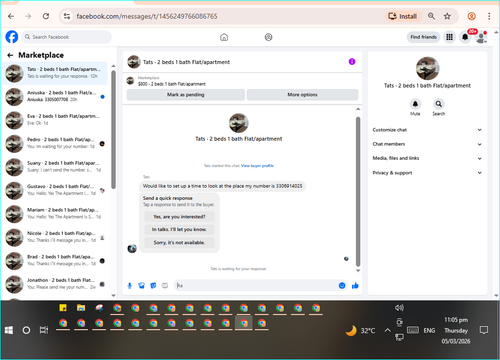Switch ENG input language indicator
The height and width of the screenshot is (360, 500).
(429, 330)
